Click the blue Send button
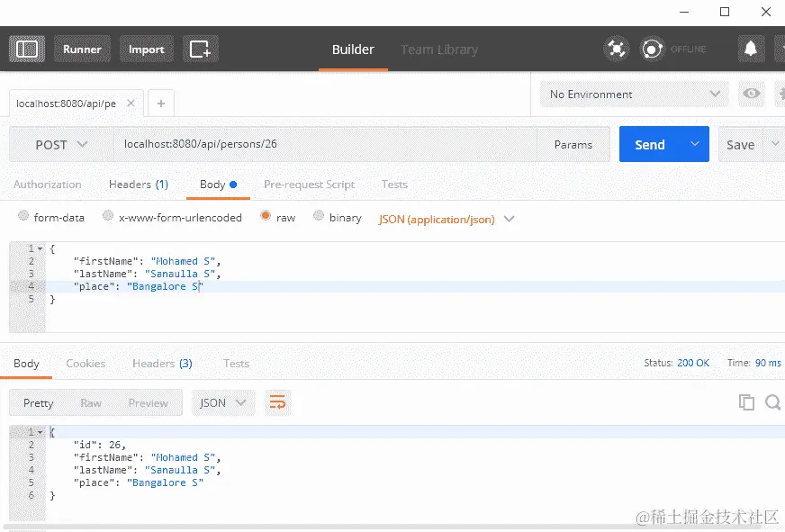Screen dimensions: 785x532 (x=650, y=144)
